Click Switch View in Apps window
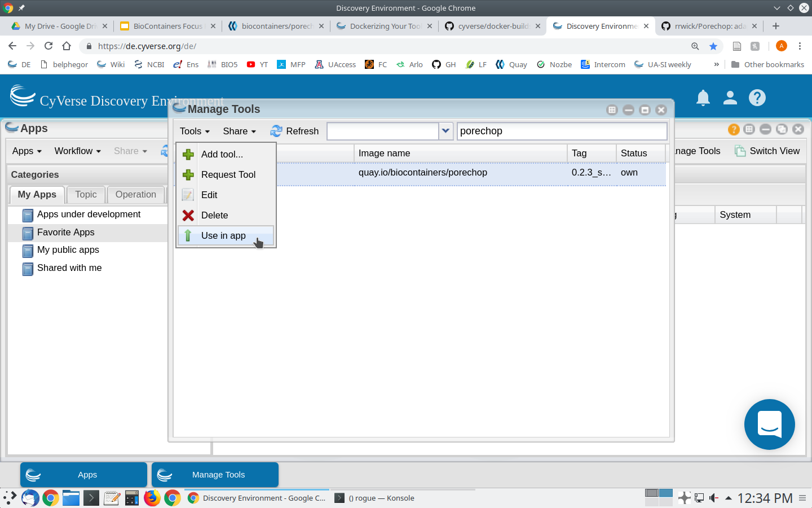 point(767,151)
